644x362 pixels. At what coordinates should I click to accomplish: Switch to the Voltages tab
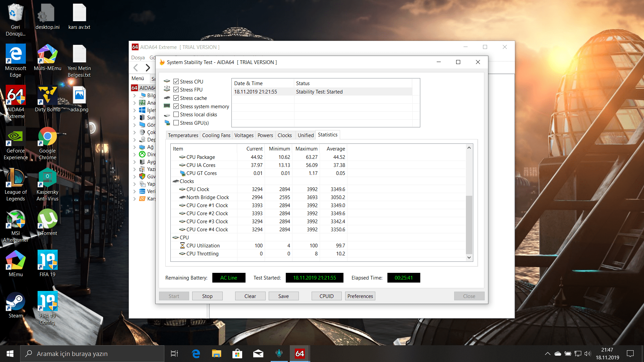(x=244, y=135)
